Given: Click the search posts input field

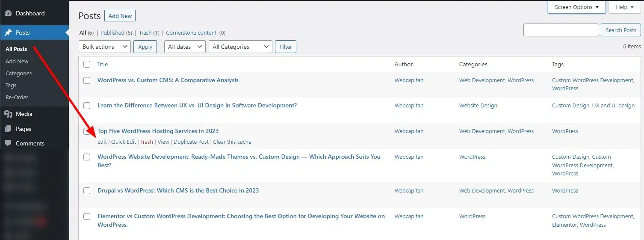Looking at the screenshot, I should [561, 30].
